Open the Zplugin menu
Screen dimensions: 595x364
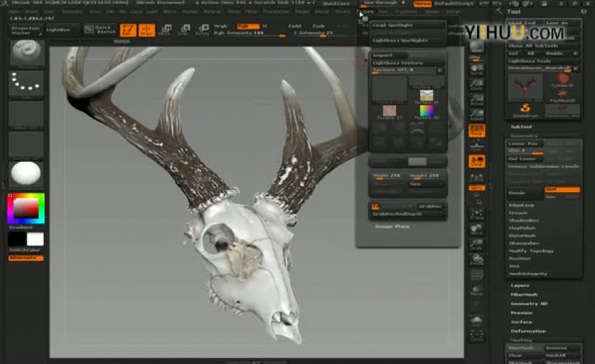431,11
